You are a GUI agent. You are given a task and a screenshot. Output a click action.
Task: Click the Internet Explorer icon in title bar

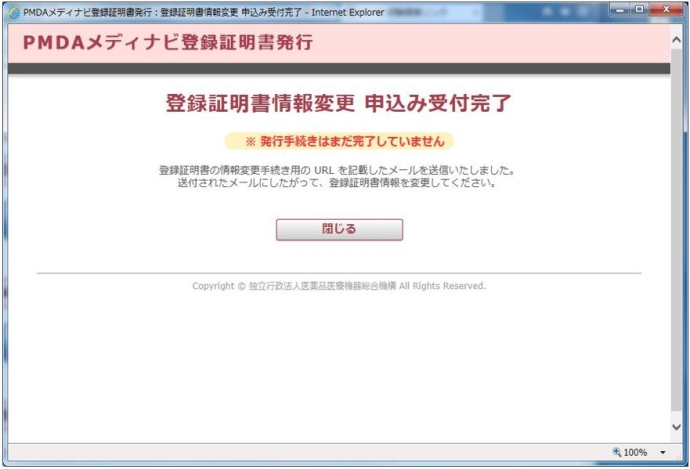pyautogui.click(x=14, y=13)
